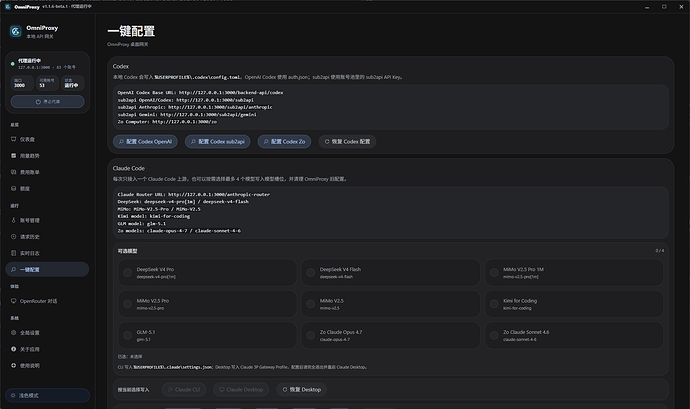This screenshot has height=409, width=690.
Task: Select the MiMo V2.5 model card
Action: (390, 304)
